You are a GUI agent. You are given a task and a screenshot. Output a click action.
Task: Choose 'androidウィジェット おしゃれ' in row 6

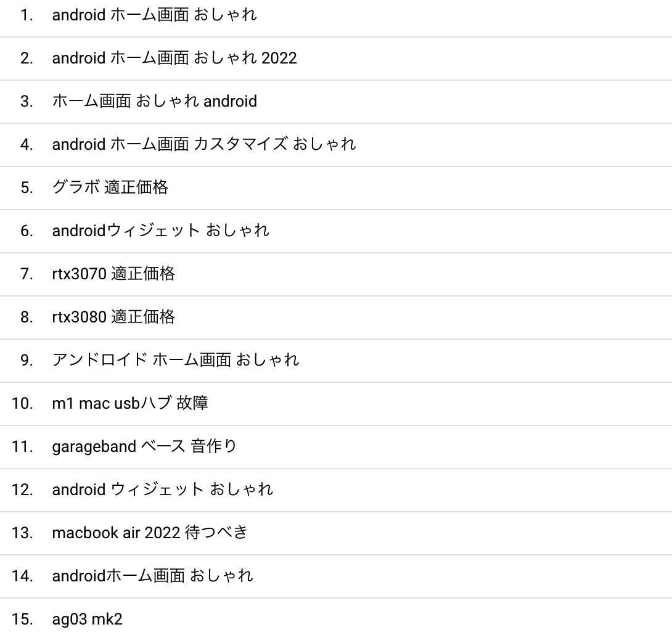tap(160, 231)
